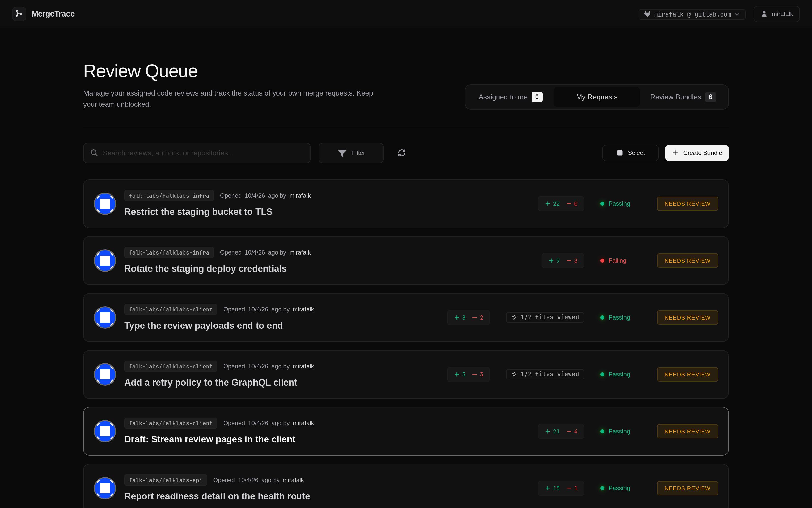This screenshot has width=812, height=508.
Task: Click Passing status on Type review payloads row
Action: pyautogui.click(x=615, y=317)
